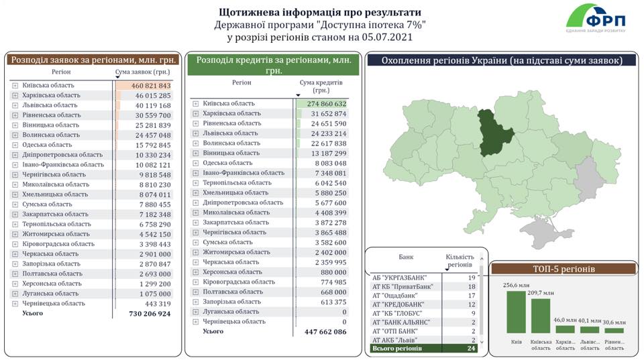644x362 pixels.
Task: Sort by the Сума заявок column header
Action: pyautogui.click(x=141, y=72)
